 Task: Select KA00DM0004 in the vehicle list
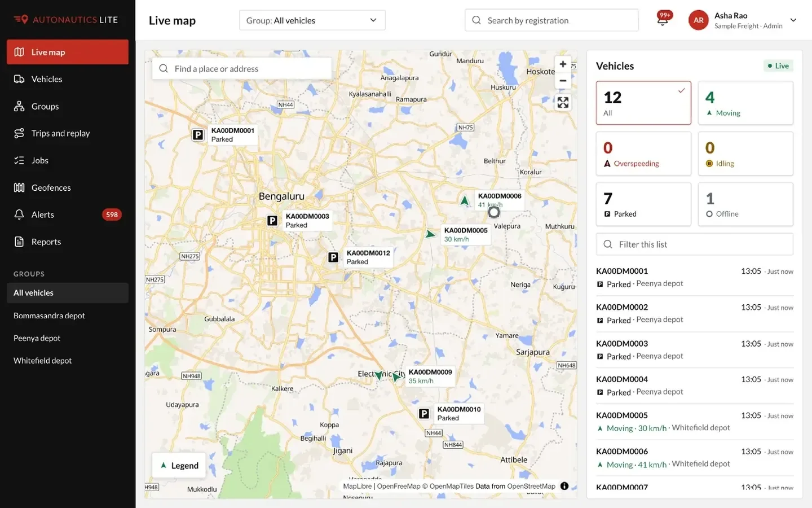click(x=695, y=386)
